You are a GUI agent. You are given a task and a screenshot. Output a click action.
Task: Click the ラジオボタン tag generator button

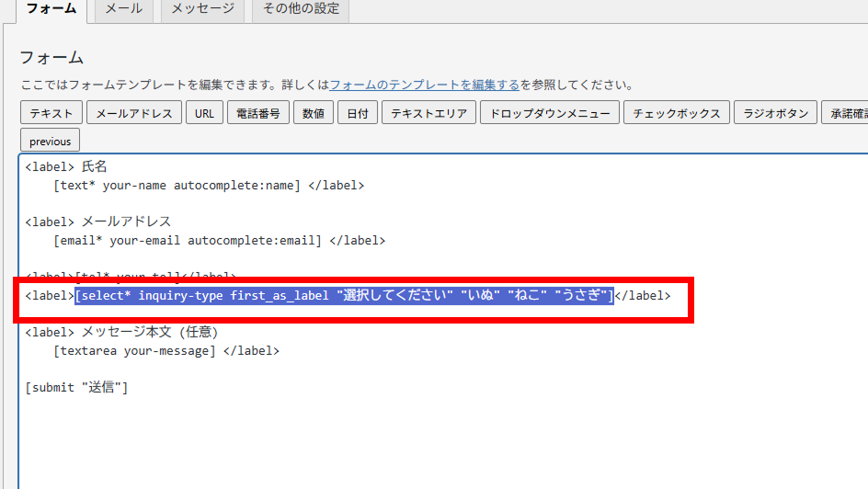(x=776, y=114)
